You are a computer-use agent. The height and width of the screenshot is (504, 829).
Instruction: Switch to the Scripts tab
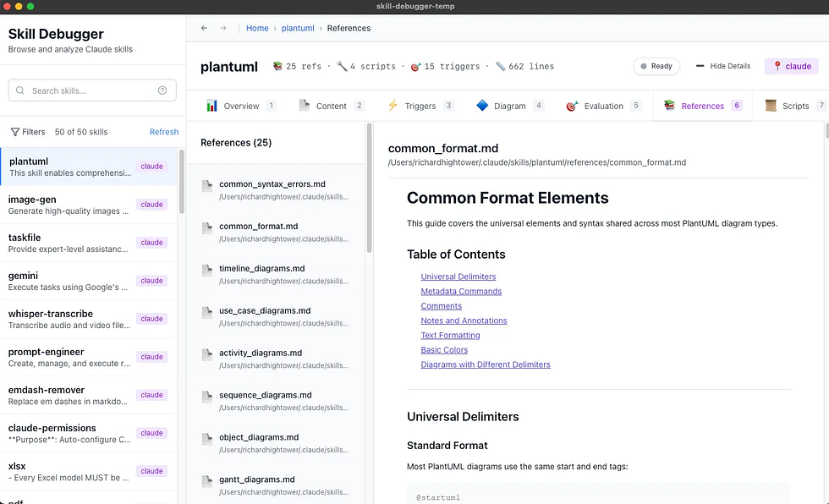coord(795,106)
